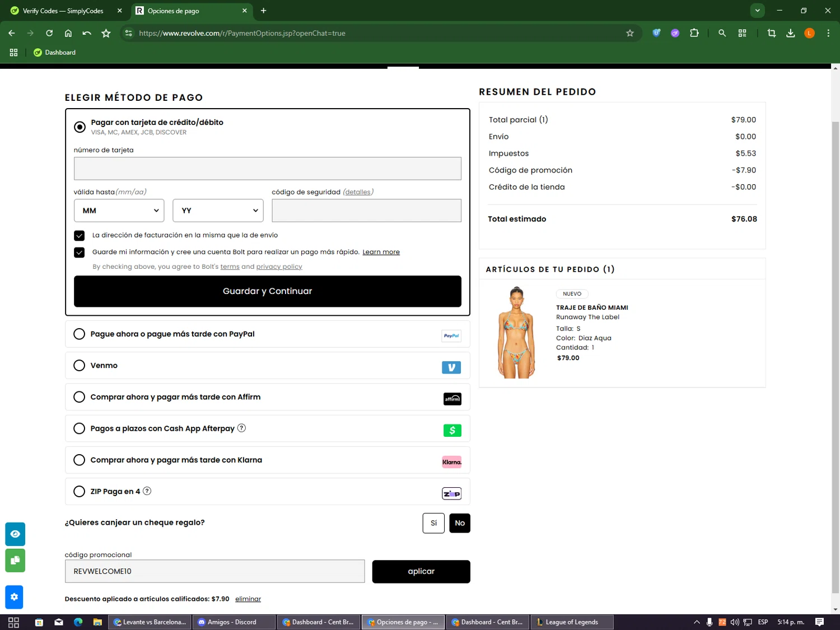The image size is (840, 630).
Task: Click the green copy widget button
Action: 15,560
